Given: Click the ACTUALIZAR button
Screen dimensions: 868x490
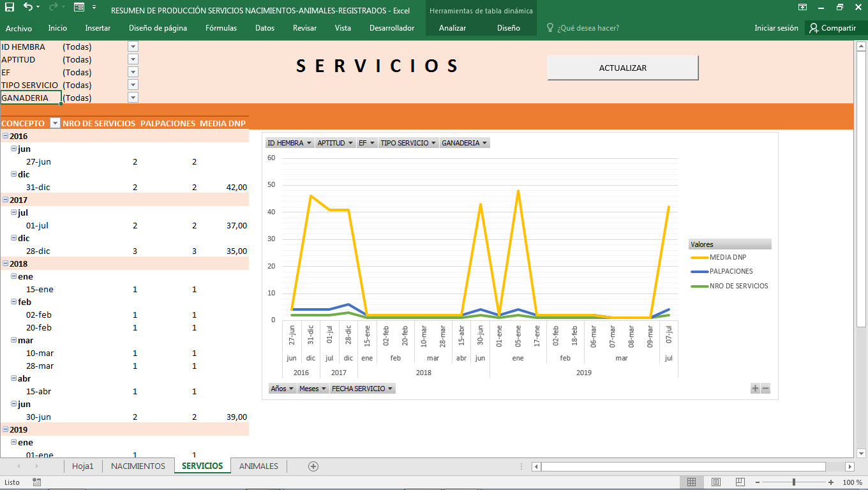Looking at the screenshot, I should pos(623,68).
